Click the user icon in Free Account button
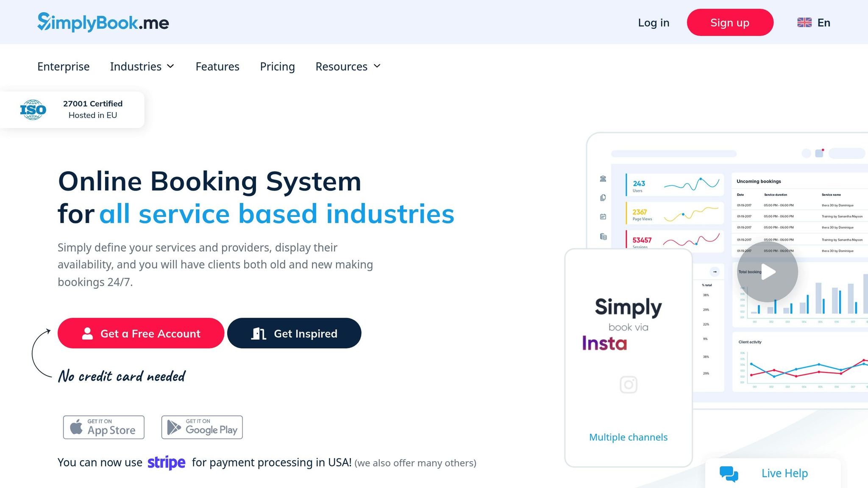The width and height of the screenshot is (868, 488). pyautogui.click(x=87, y=333)
